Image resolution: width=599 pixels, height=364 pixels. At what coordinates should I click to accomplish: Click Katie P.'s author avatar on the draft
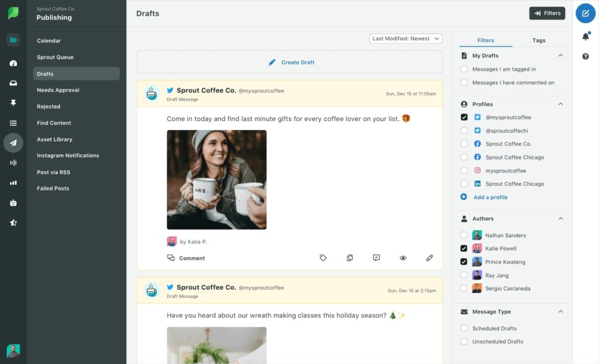[171, 241]
